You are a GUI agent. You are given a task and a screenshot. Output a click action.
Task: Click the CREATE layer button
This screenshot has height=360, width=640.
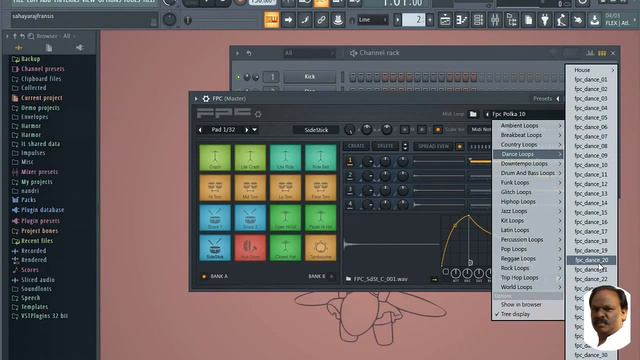(356, 146)
